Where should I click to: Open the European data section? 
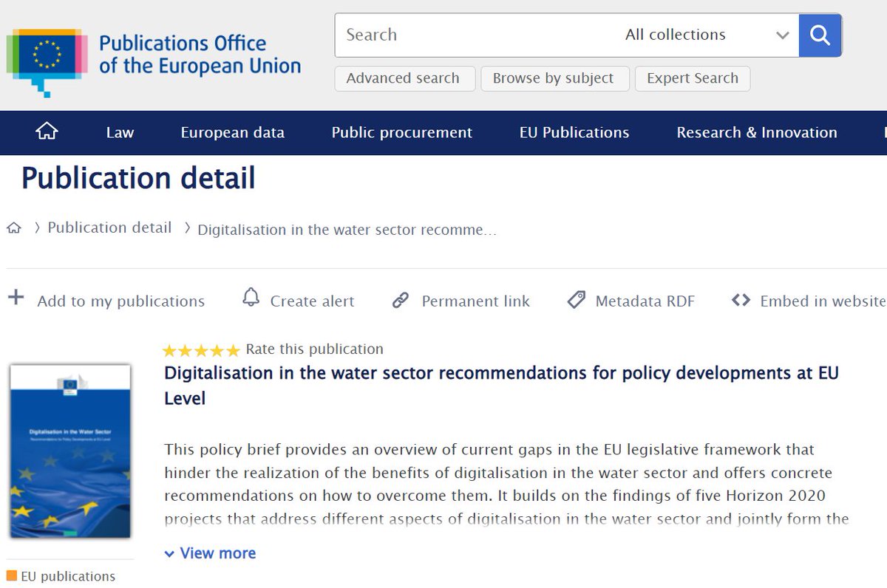pyautogui.click(x=232, y=133)
